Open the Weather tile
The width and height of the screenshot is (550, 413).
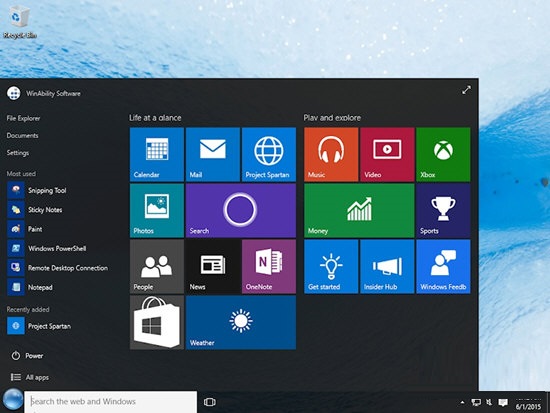pos(241,322)
